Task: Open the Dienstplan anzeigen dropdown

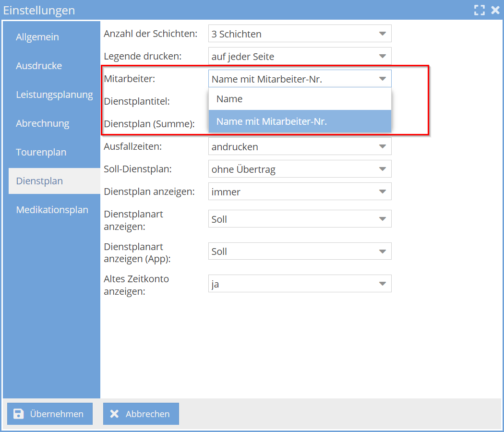Action: (382, 192)
